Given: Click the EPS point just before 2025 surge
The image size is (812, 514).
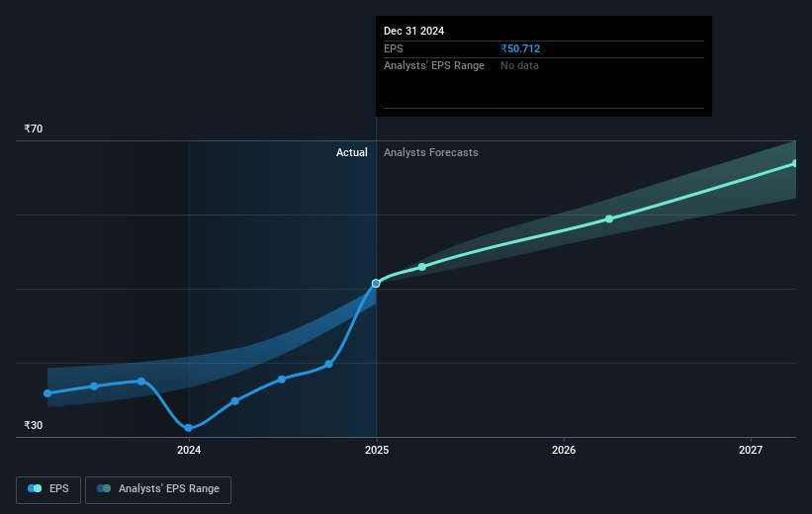Looking at the screenshot, I should point(328,364).
